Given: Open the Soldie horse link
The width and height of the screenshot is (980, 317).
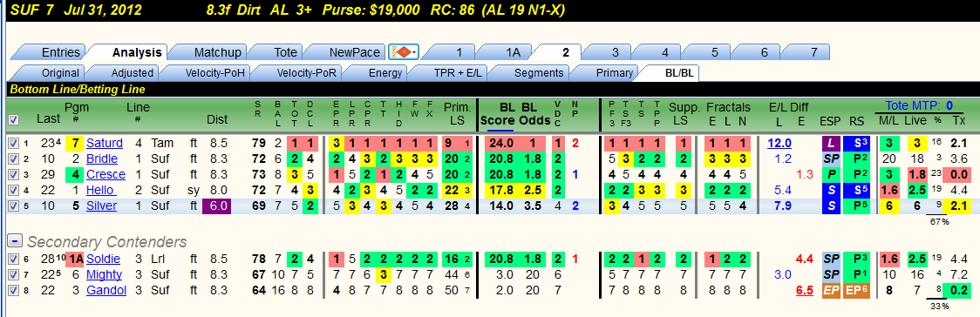Looking at the screenshot, I should [x=103, y=259].
